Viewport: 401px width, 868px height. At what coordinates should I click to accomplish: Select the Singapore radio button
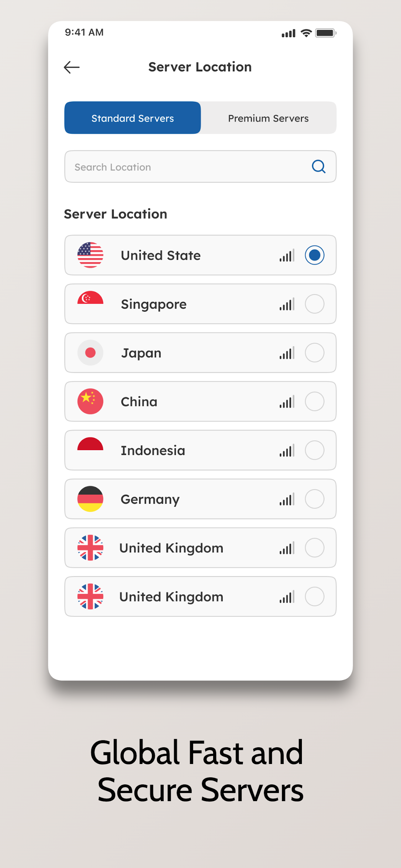[314, 304]
